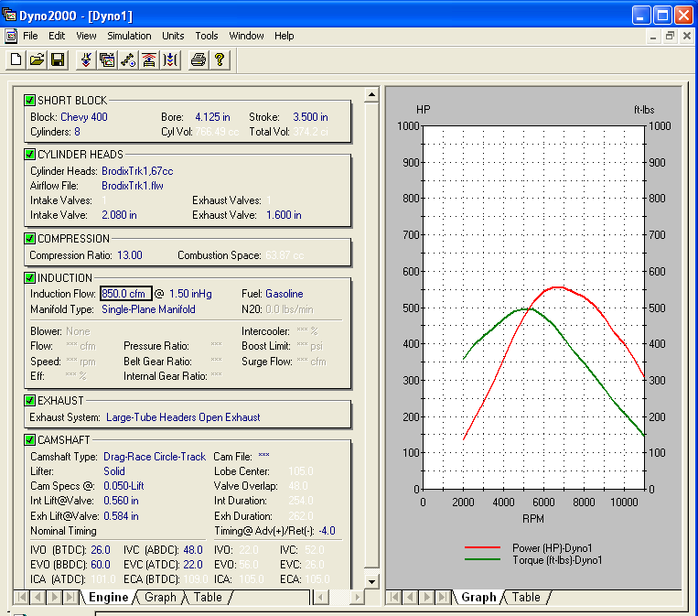Image resolution: width=698 pixels, height=616 pixels.
Task: Click the Intake Valve 2.080 in value
Action: point(119,215)
